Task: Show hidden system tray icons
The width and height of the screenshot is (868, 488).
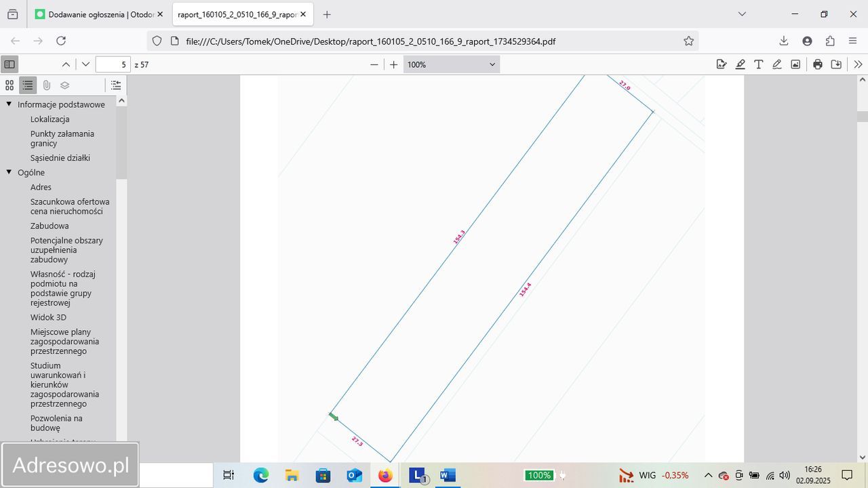Action: [708, 475]
